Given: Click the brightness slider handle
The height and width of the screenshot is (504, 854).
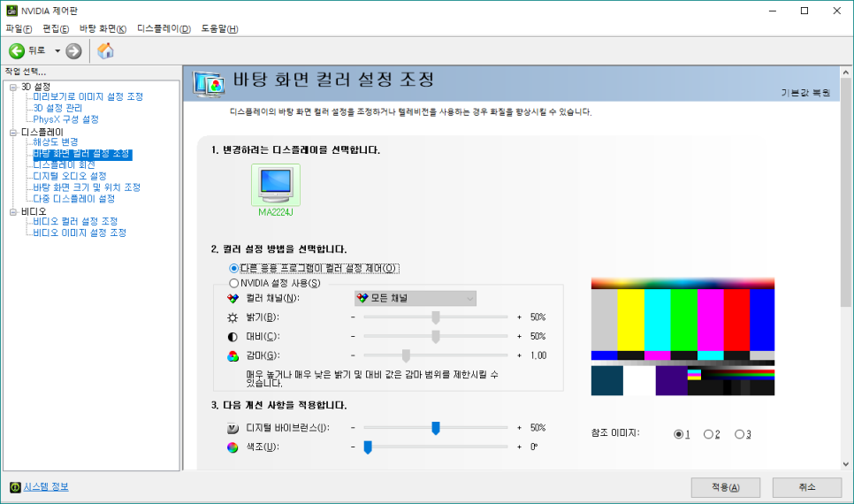Looking at the screenshot, I should (436, 317).
